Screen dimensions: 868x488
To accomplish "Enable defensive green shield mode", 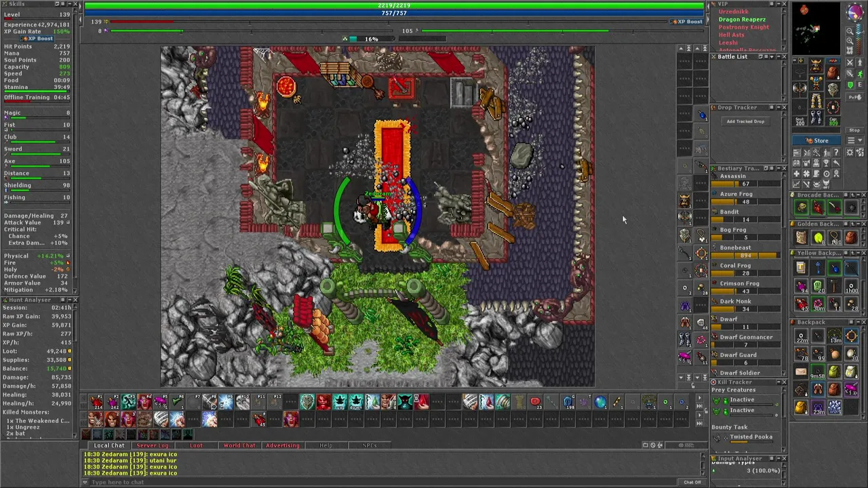I will coord(850,85).
